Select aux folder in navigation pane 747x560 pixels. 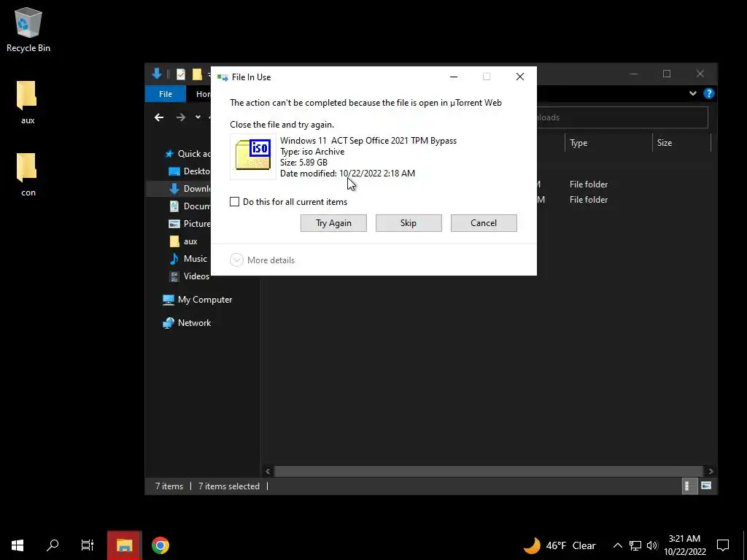tap(183, 241)
